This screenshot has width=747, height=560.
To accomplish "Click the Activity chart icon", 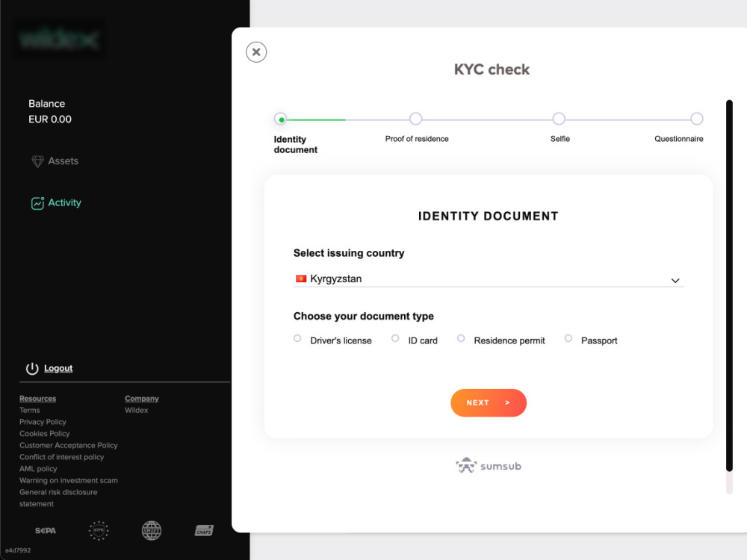I will [37, 203].
